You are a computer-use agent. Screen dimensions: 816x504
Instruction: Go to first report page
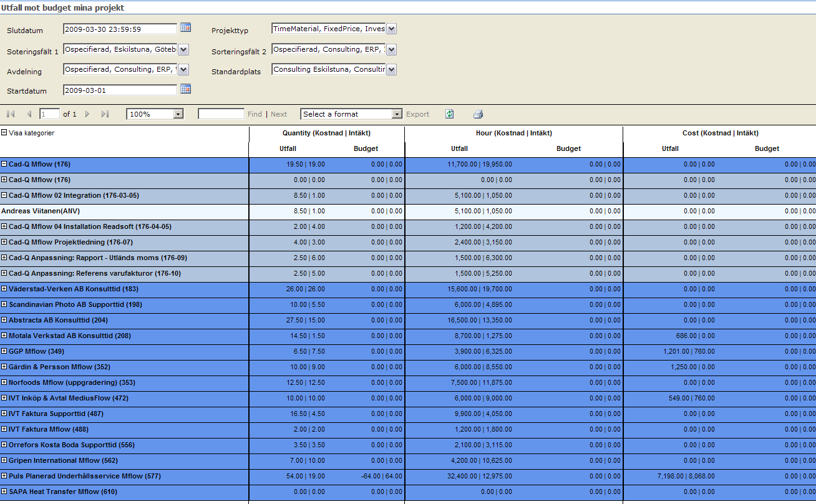tap(11, 114)
